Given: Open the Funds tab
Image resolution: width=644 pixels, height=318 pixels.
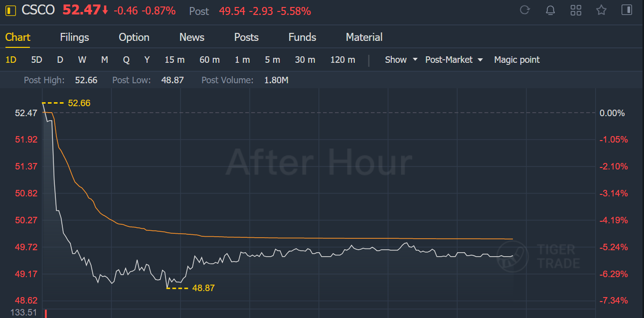Looking at the screenshot, I should (302, 37).
